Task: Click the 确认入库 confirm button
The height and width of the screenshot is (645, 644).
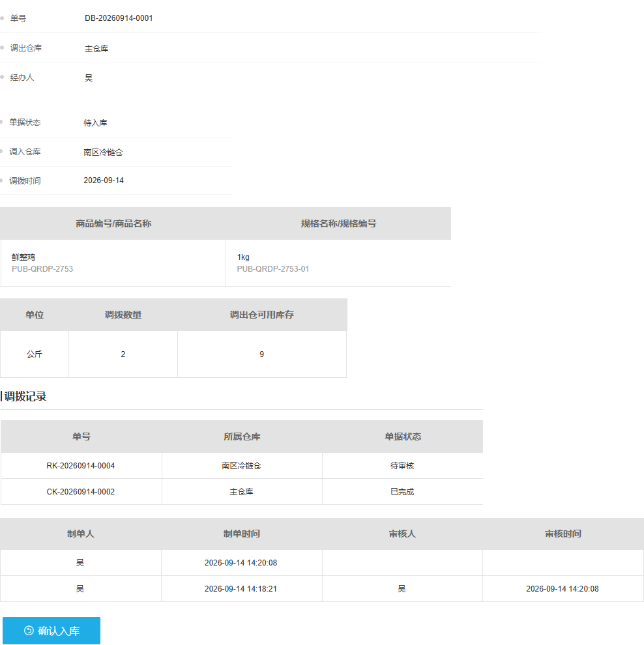Action: tap(51, 630)
